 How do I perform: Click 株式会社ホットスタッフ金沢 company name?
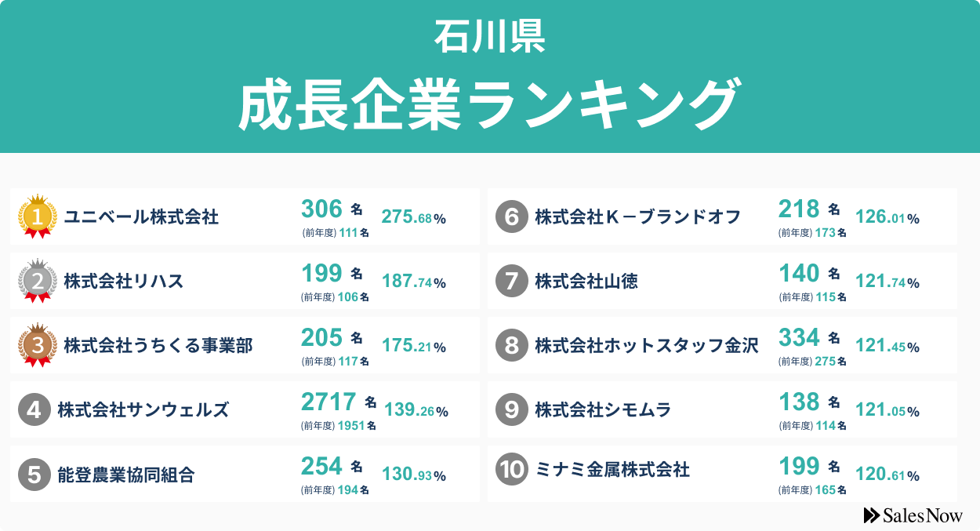coord(647,345)
